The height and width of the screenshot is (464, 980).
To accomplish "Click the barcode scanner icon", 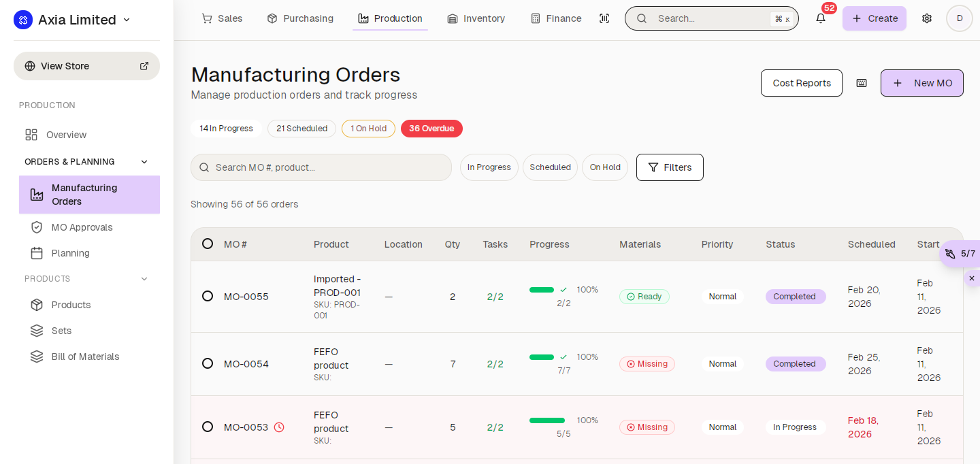I will pyautogui.click(x=604, y=18).
